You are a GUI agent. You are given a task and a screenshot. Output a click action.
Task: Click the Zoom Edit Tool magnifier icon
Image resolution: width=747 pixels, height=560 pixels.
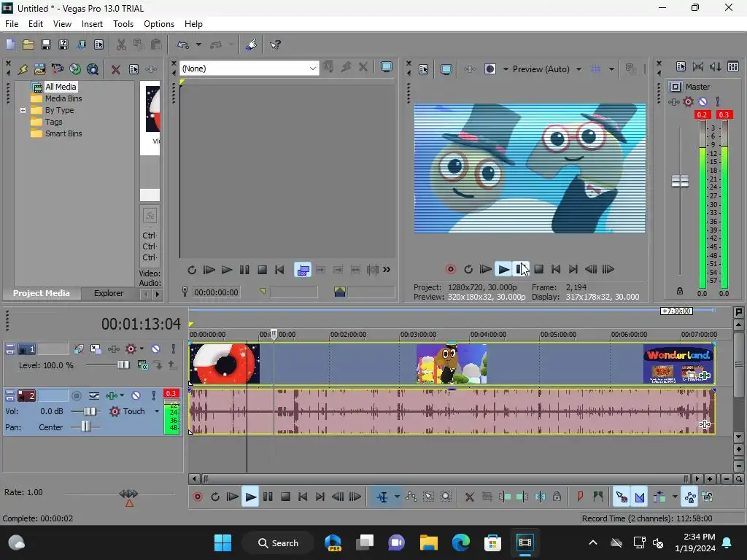click(x=446, y=497)
